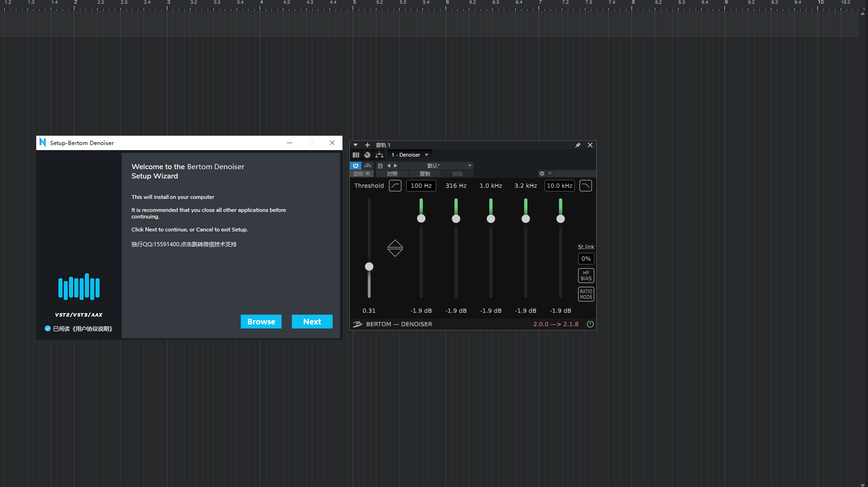This screenshot has width=868, height=487.
Task: Open the macro knob icon
Action: tap(367, 155)
